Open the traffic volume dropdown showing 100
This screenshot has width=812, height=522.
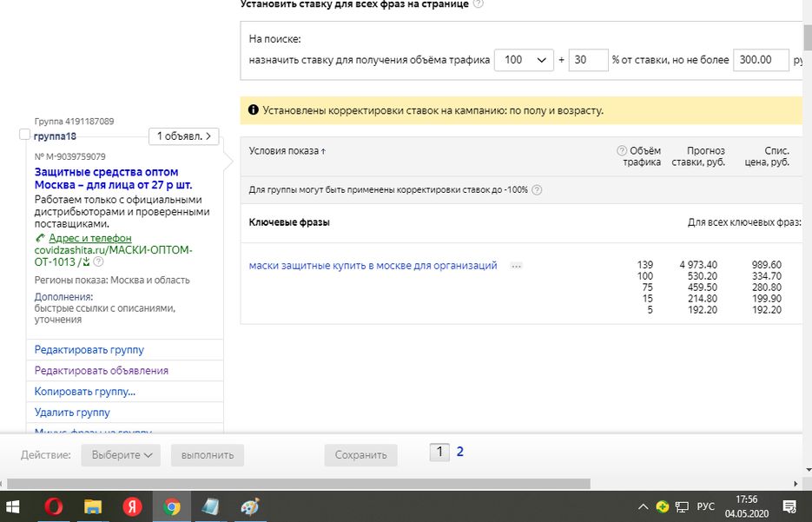524,60
